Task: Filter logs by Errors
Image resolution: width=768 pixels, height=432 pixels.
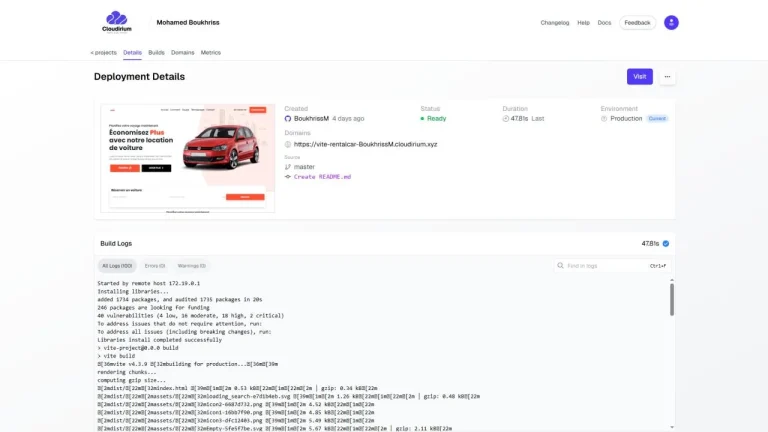Action: (155, 266)
